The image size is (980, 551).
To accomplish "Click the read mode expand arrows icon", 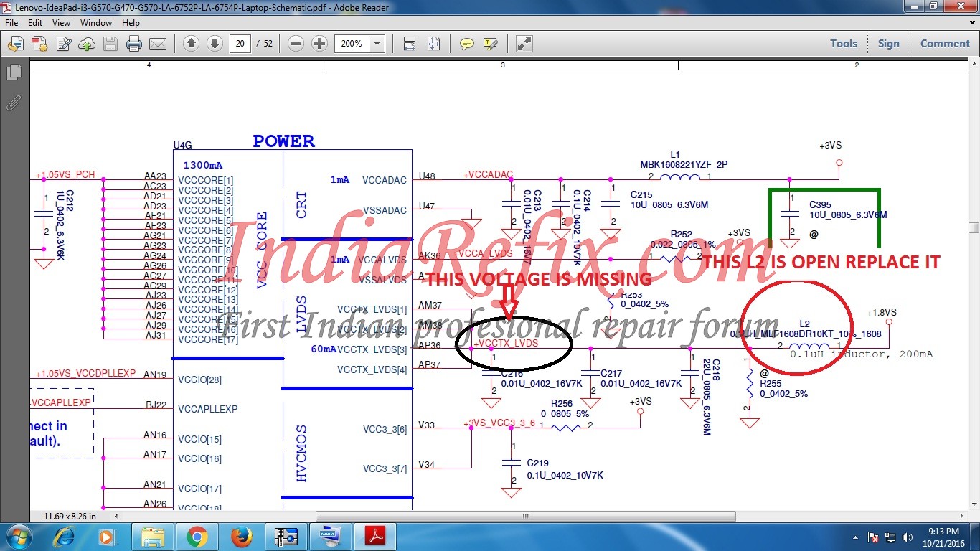I will tap(524, 44).
